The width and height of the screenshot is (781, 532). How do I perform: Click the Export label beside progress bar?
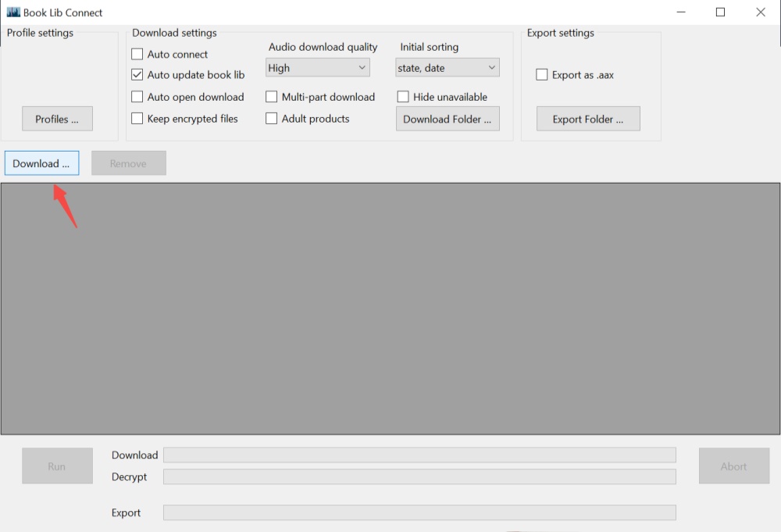(126, 512)
